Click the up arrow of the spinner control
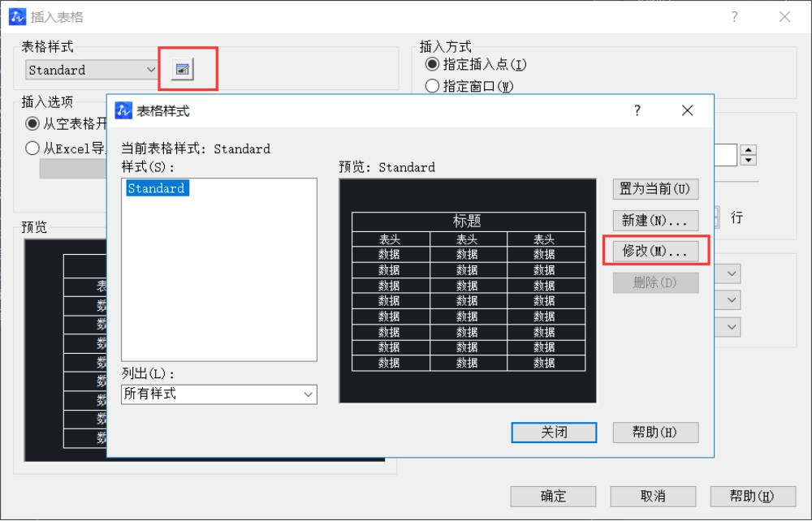The width and height of the screenshot is (812, 521). [749, 149]
